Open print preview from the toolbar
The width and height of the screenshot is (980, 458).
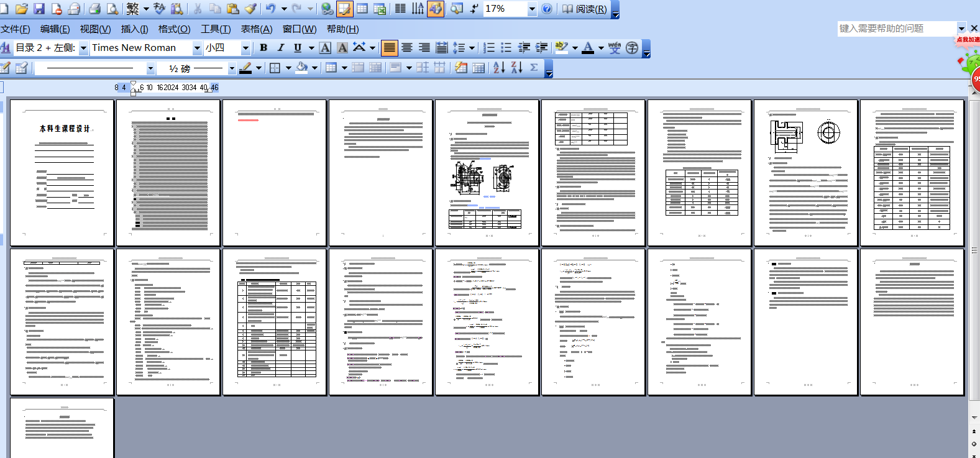pos(112,9)
